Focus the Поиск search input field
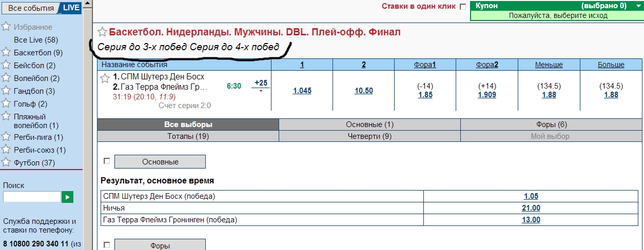Screen dimensions: 644x250 [32, 197]
